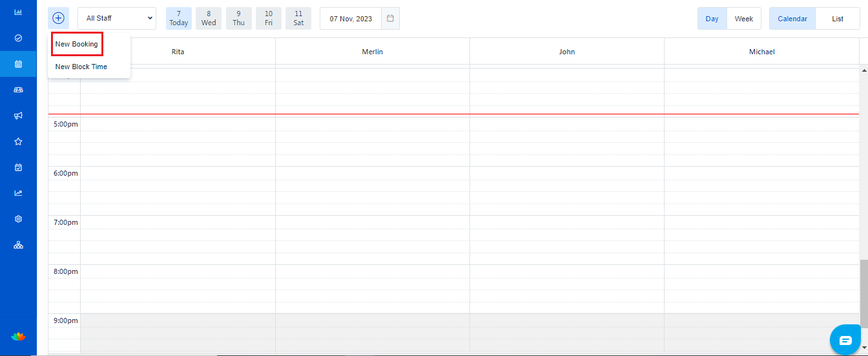
Task: Switch to Calendar layout
Action: 792,19
